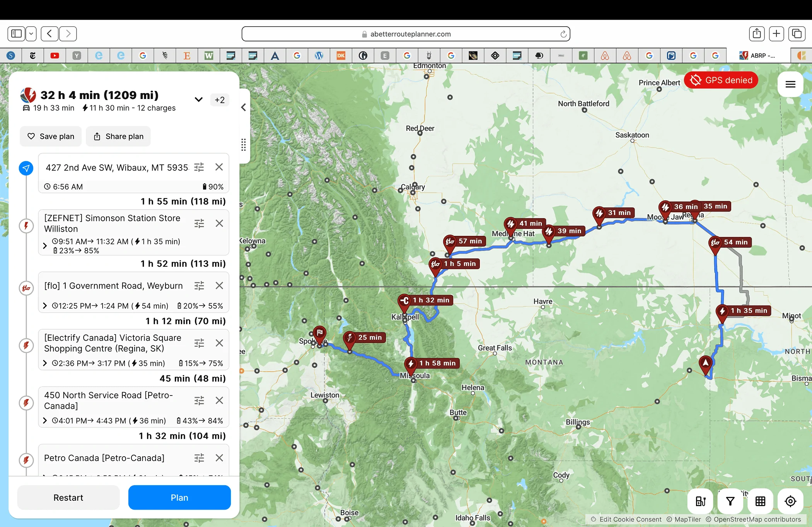Click the Share plan button
Image resolution: width=812 pixels, height=527 pixels.
pyautogui.click(x=118, y=136)
